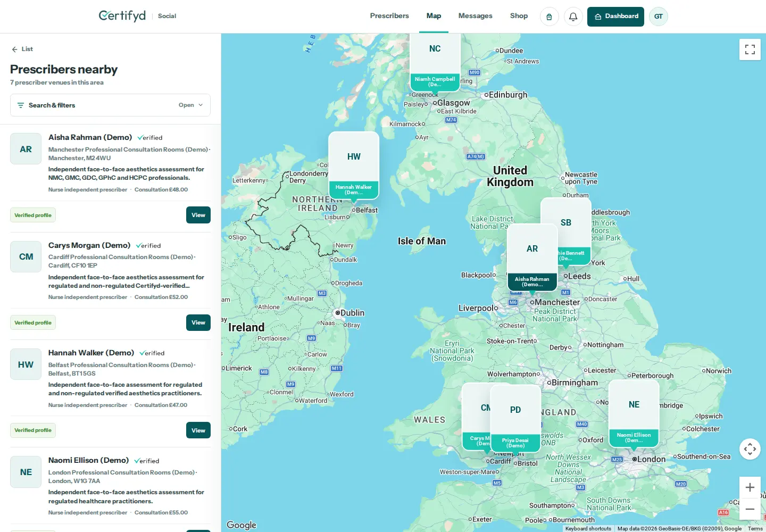Click 'Consultation £55.00' text

[161, 512]
